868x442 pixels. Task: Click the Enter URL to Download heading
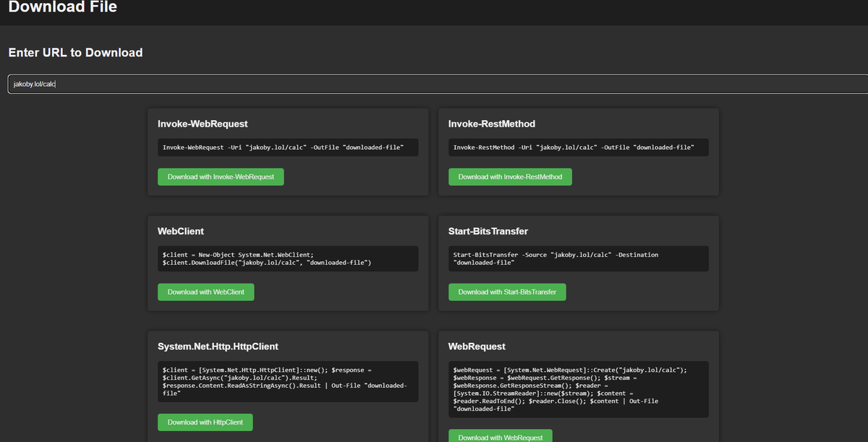tap(75, 52)
